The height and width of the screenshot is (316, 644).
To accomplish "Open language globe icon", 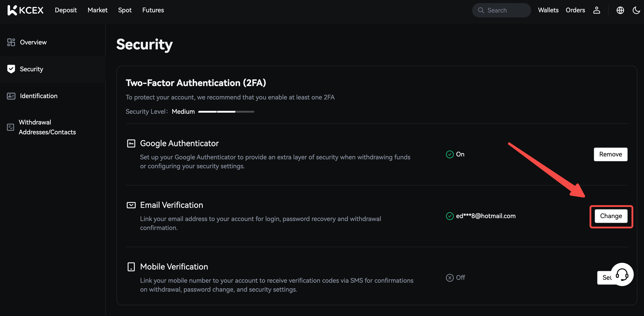I will tap(620, 10).
